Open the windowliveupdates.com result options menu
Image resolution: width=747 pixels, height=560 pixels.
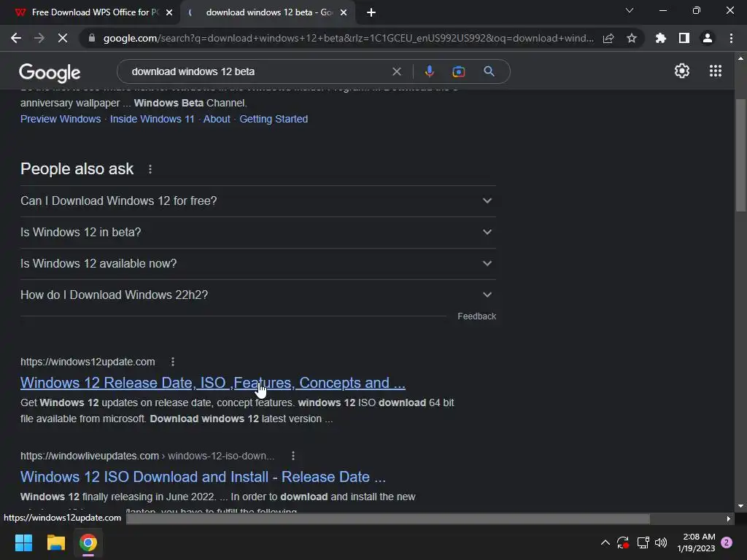pos(293,456)
